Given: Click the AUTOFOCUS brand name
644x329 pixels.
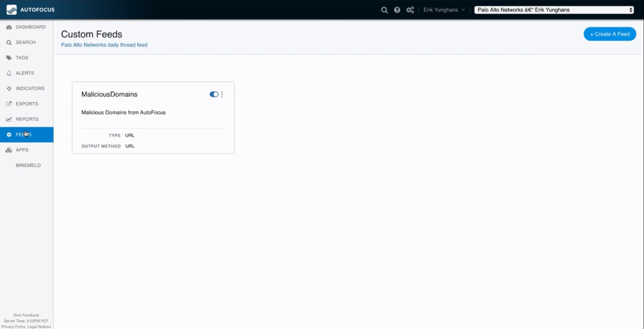Looking at the screenshot, I should [x=38, y=10].
